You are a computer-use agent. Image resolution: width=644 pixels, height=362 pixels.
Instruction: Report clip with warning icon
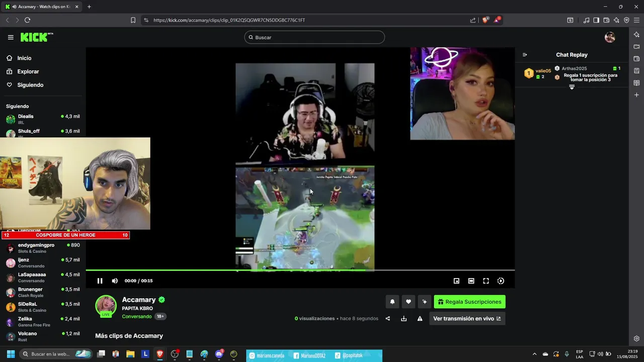click(420, 318)
